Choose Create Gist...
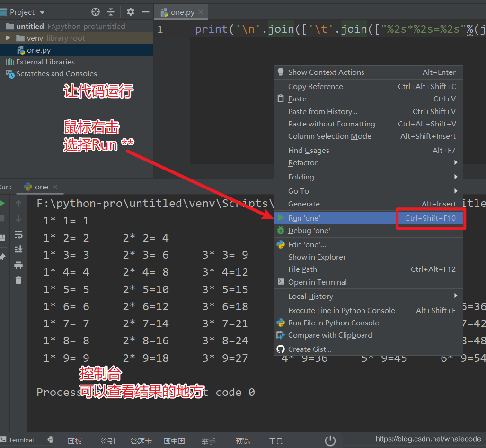486x448 pixels. [x=368, y=349]
